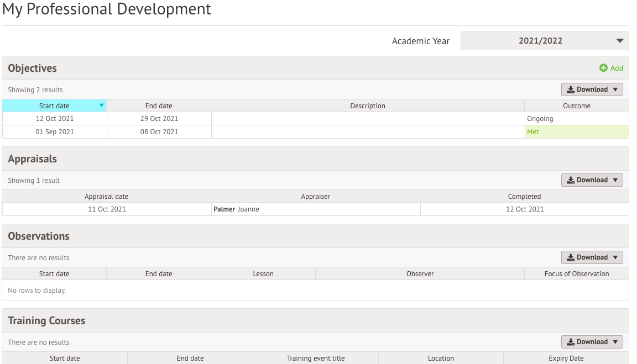Sort Training Courses by Expiry Date column
Image resolution: width=637 pixels, height=364 pixels.
566,358
